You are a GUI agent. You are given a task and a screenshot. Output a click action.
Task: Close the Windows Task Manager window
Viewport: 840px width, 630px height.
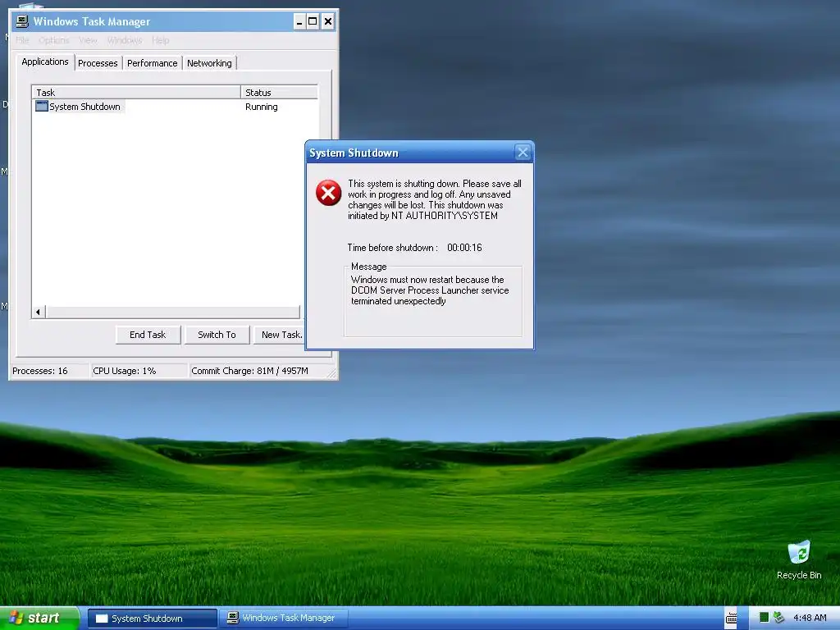point(328,21)
